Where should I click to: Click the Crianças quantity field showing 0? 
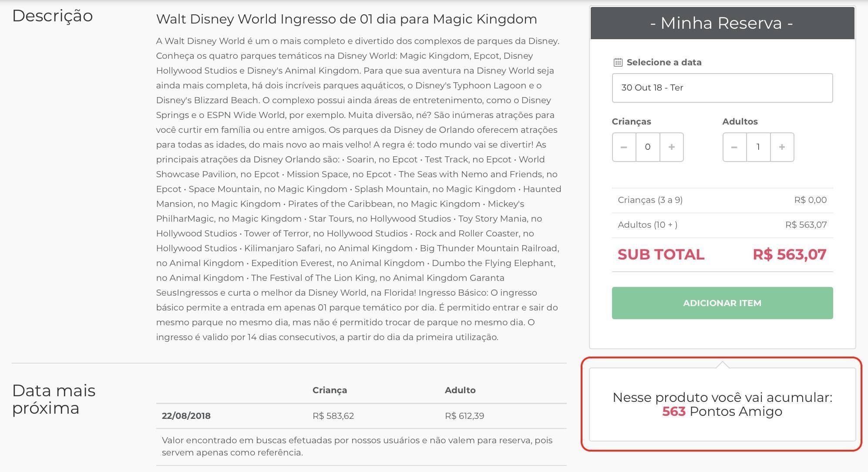click(648, 147)
